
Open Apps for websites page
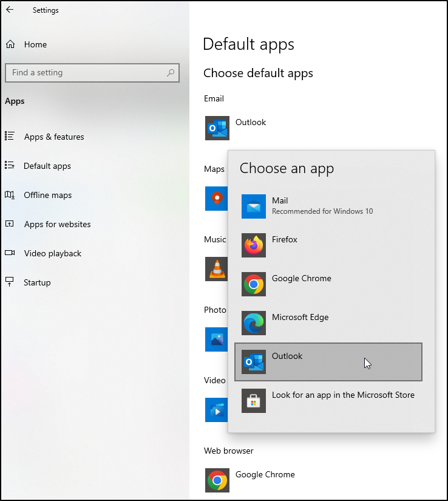(58, 224)
